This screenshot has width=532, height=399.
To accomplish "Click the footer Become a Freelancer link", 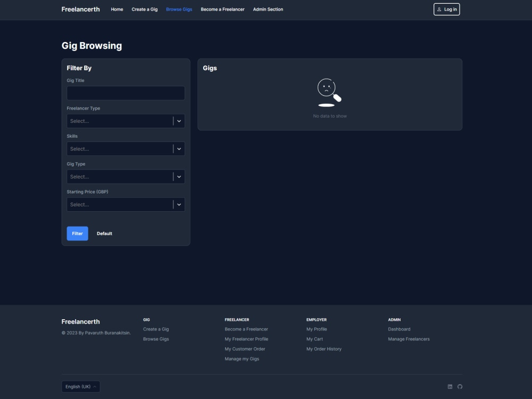I will [x=246, y=329].
